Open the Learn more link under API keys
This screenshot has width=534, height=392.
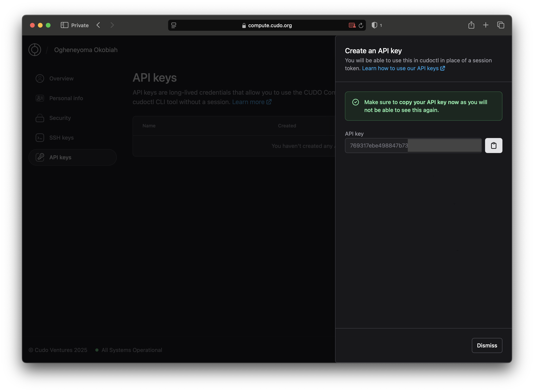click(252, 102)
